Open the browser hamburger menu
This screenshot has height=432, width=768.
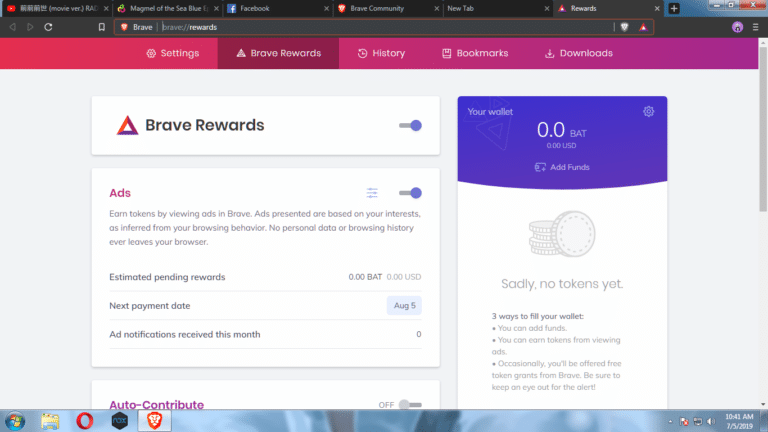[x=756, y=27]
